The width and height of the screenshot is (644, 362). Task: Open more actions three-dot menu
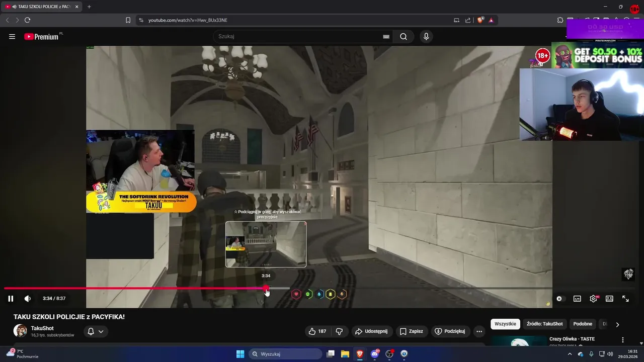point(479,331)
